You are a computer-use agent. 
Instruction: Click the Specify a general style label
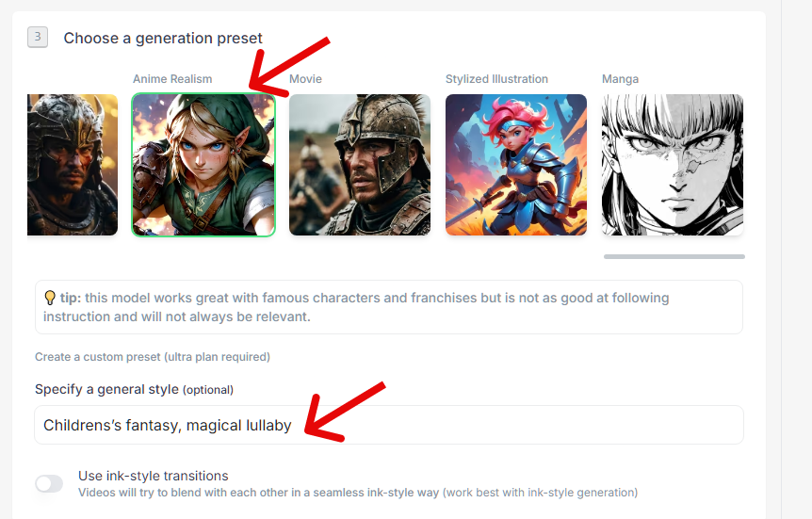pos(134,389)
